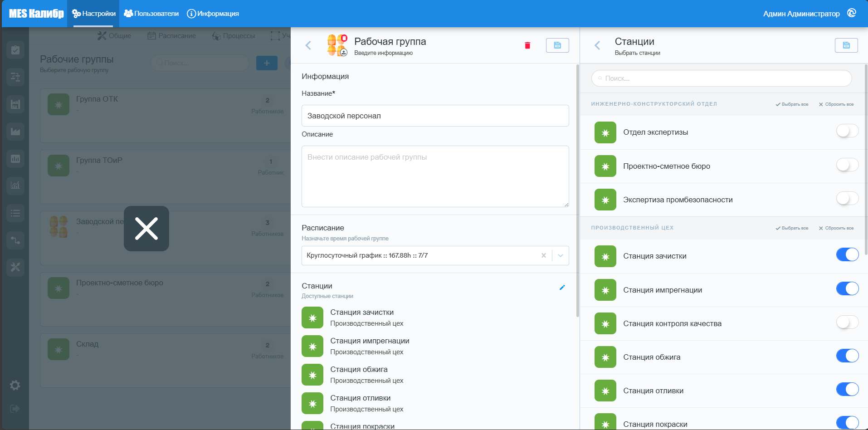Click the Отдел экспертизы station icon
The width and height of the screenshot is (868, 430).
pyautogui.click(x=605, y=132)
